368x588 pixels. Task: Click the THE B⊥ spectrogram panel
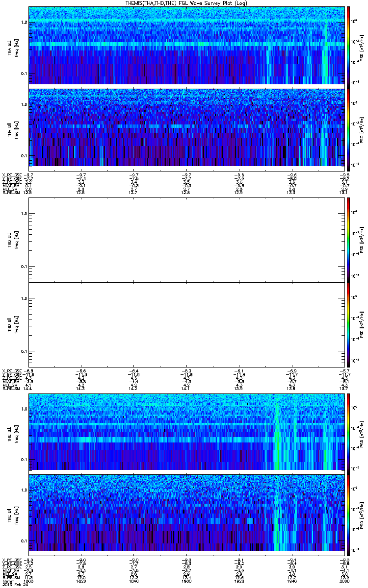(x=186, y=431)
